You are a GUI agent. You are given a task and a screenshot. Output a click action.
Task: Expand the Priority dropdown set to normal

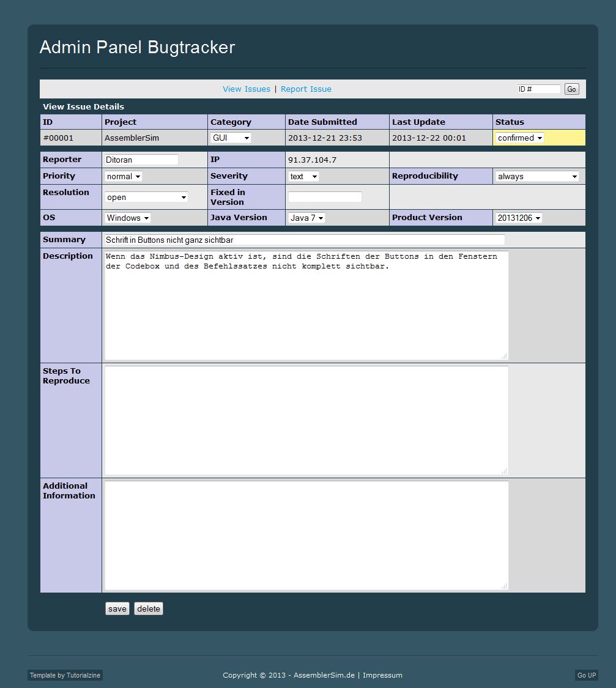pyautogui.click(x=123, y=176)
